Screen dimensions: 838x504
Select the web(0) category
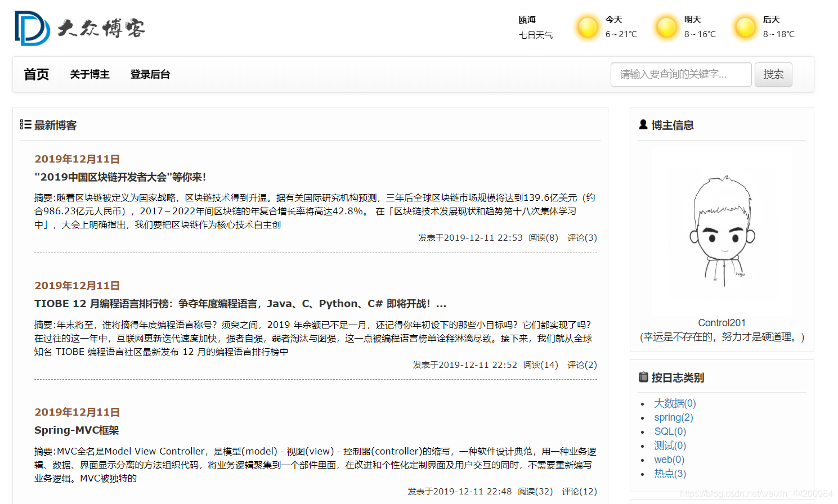point(669,460)
